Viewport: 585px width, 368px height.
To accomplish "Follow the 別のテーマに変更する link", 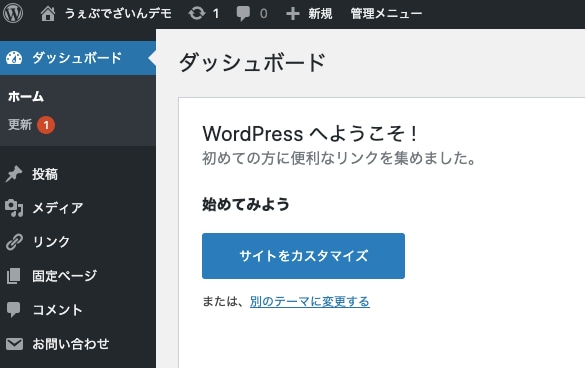I will [310, 301].
